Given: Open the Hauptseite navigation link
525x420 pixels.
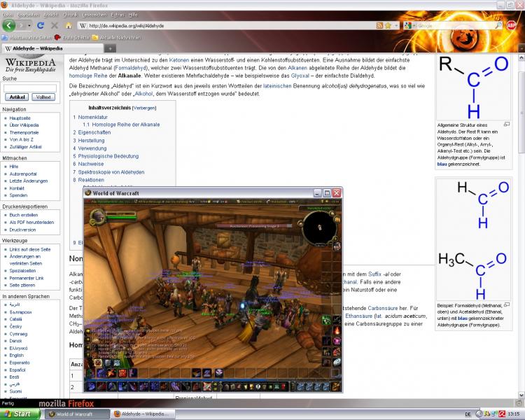Looking at the screenshot, I should click(x=20, y=118).
